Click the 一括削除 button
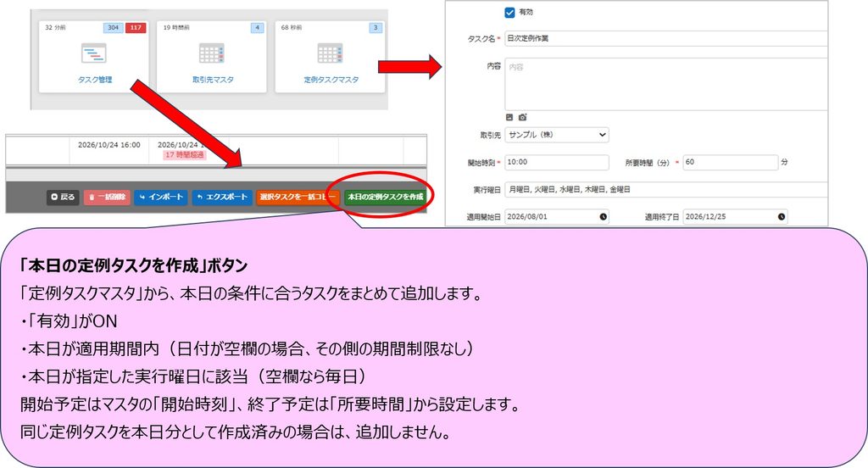 pos(107,198)
